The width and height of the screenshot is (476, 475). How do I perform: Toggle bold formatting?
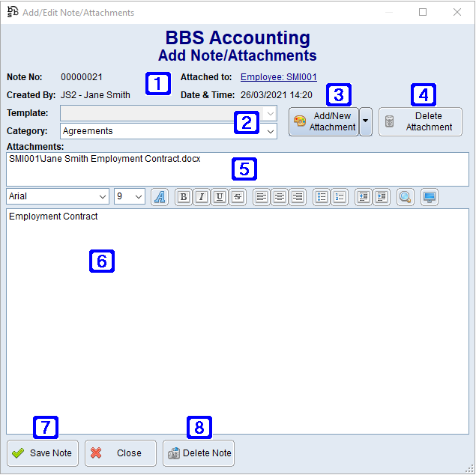coord(184,197)
